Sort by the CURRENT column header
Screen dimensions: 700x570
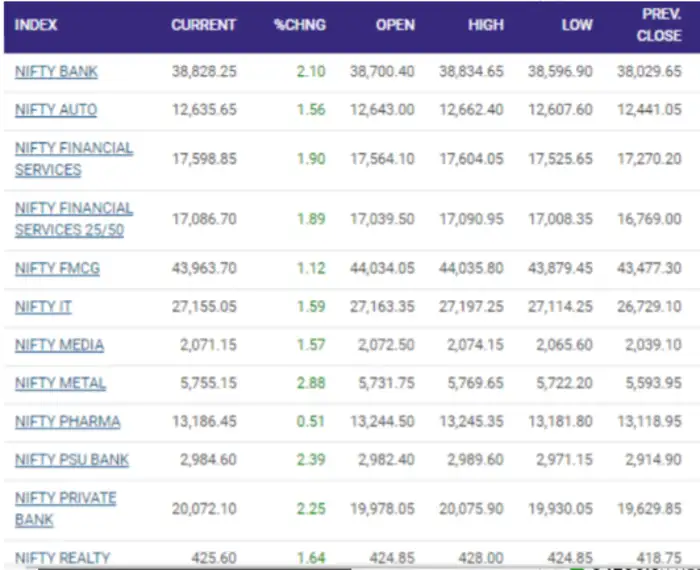(x=204, y=25)
